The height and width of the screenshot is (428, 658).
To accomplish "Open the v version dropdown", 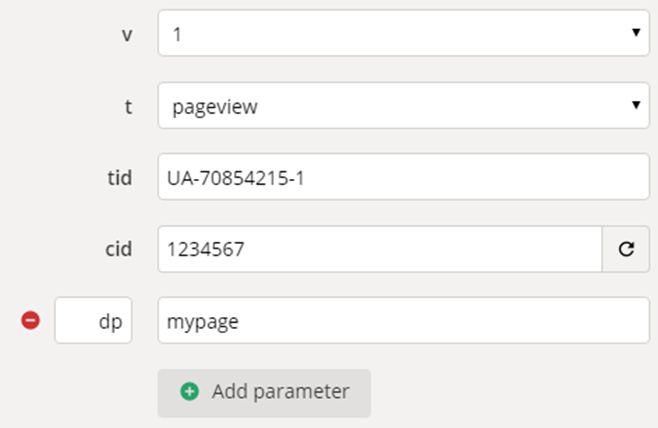I will click(x=403, y=33).
